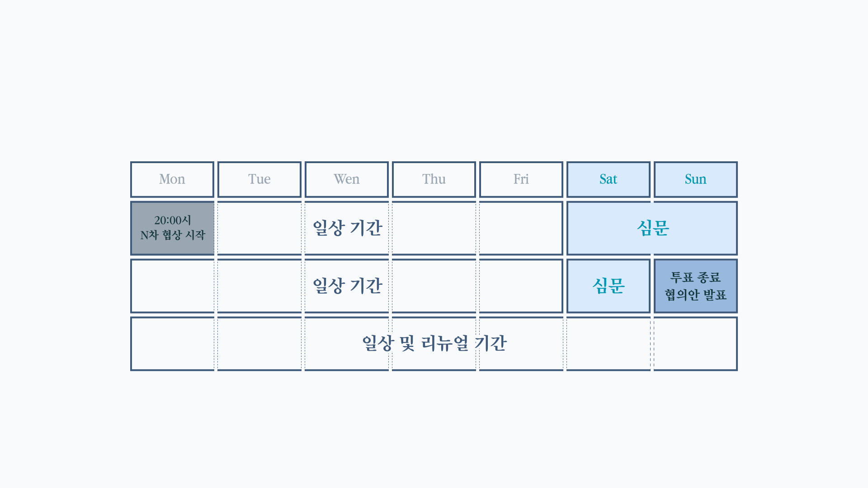Open the 투표 종료 협의안 발표 block
Viewport: 868px width, 488px height.
696,286
